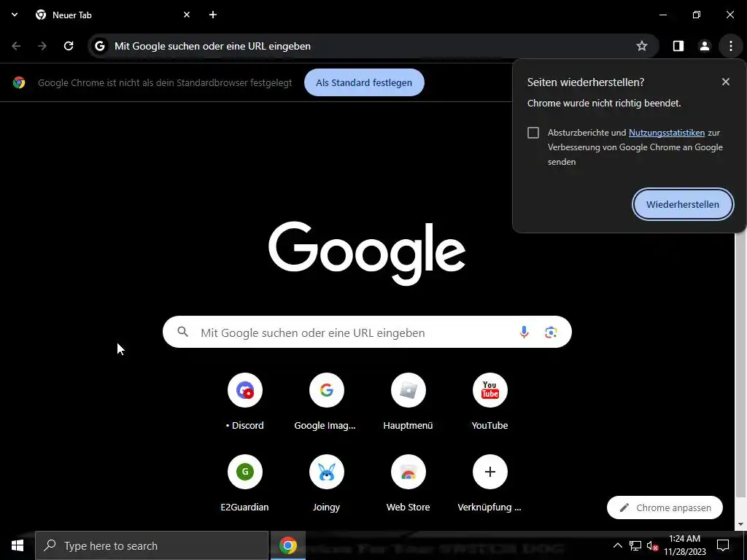This screenshot has height=560, width=747.
Task: Open the E2Guardian shortcut
Action: point(245,483)
